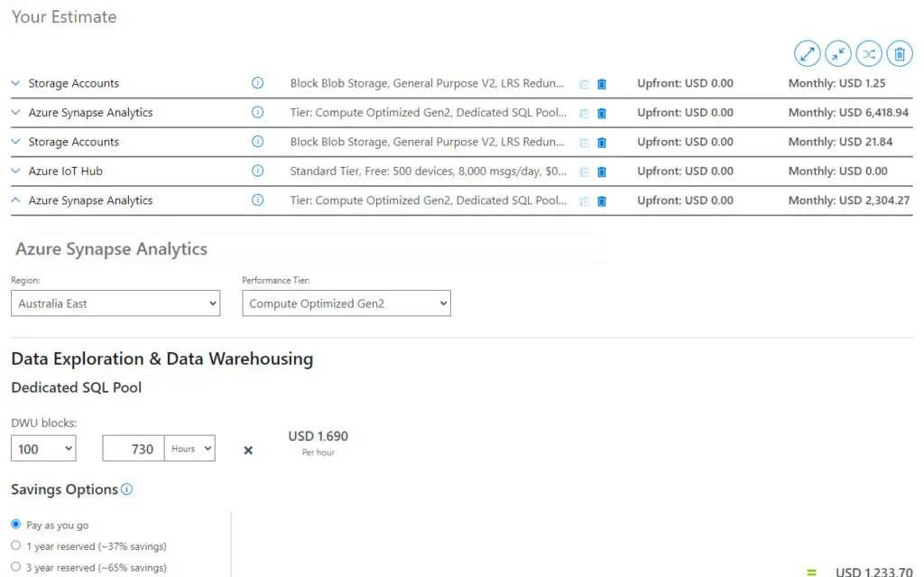This screenshot has width=924, height=577.
Task: Delete the Synapse Analytics USD 2,304.27 row
Action: 602,201
